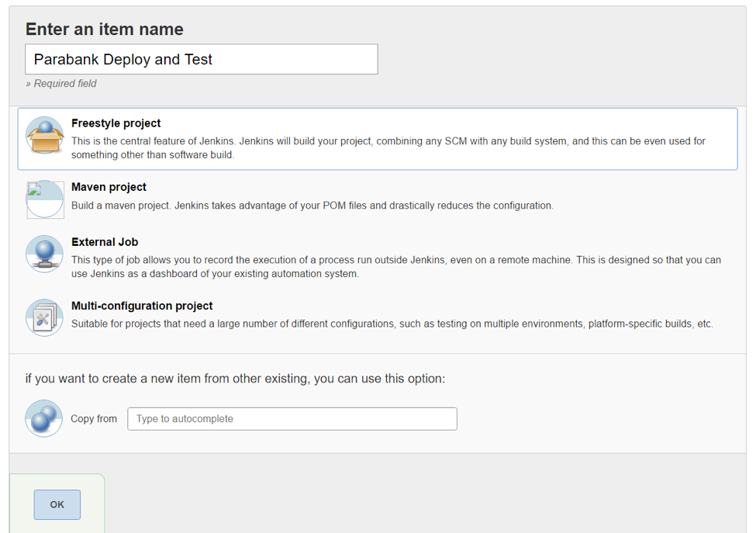
Task: Focus the item name field containing Parabank
Action: [x=202, y=59]
